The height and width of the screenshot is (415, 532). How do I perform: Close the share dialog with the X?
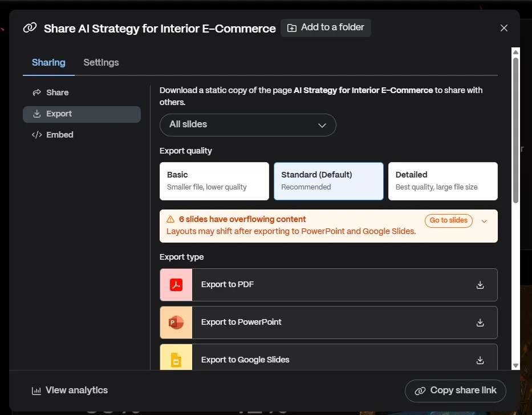pyautogui.click(x=504, y=28)
